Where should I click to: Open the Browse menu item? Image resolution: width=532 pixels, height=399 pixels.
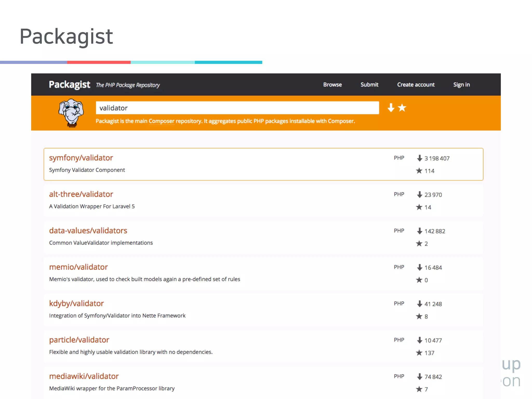(x=332, y=85)
